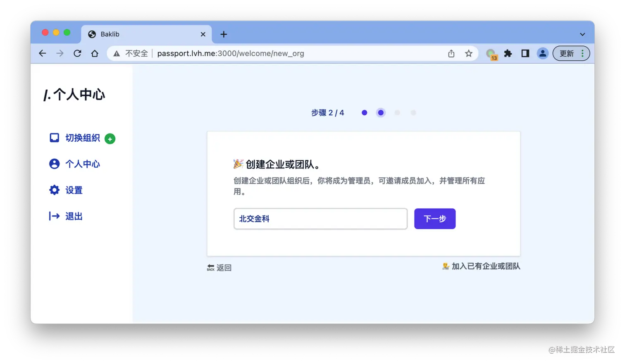Click the organization name field 北交金科
Viewport: 625px width, 364px height.
pyautogui.click(x=320, y=219)
